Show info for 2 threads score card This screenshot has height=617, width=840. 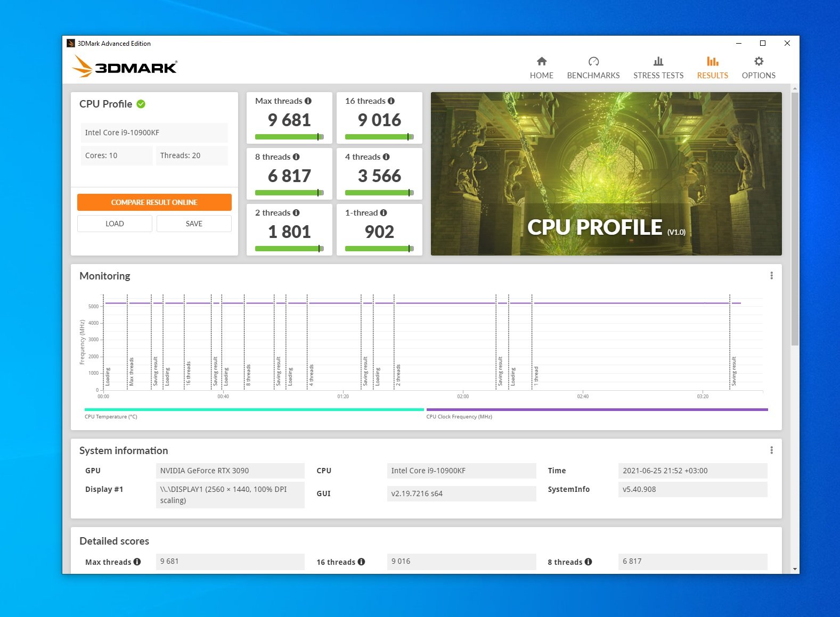click(x=296, y=213)
